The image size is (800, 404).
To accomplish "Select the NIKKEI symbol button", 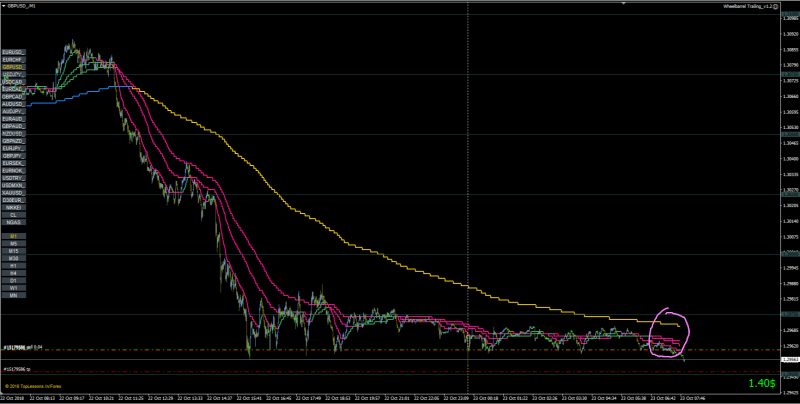I will (x=14, y=208).
